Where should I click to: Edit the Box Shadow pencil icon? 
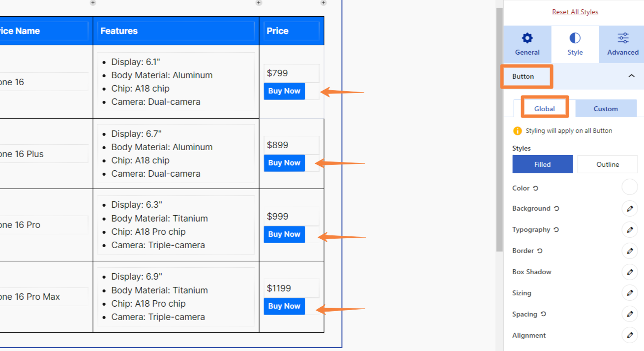pos(630,272)
